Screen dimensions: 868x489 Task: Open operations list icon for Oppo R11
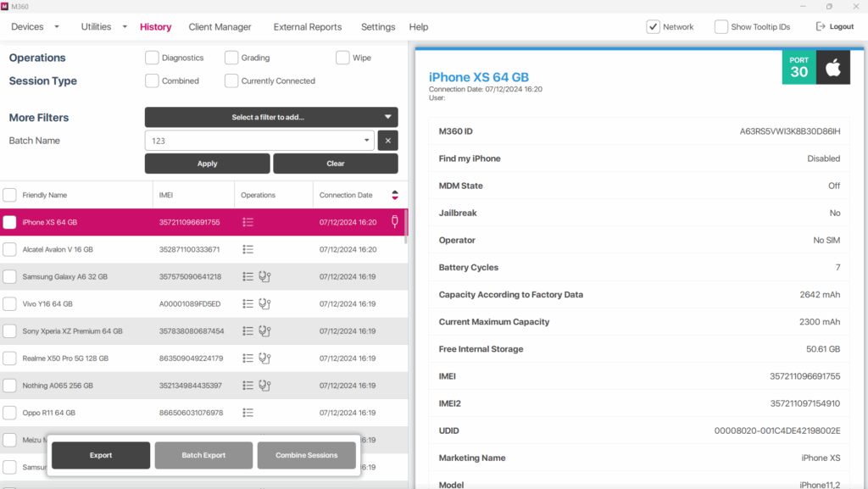click(x=248, y=413)
